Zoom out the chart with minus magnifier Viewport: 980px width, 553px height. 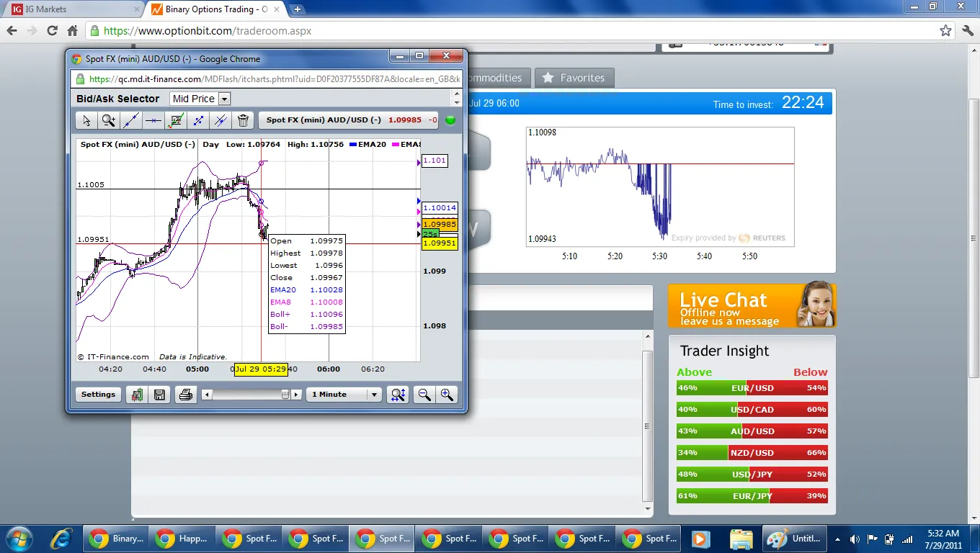click(x=424, y=395)
